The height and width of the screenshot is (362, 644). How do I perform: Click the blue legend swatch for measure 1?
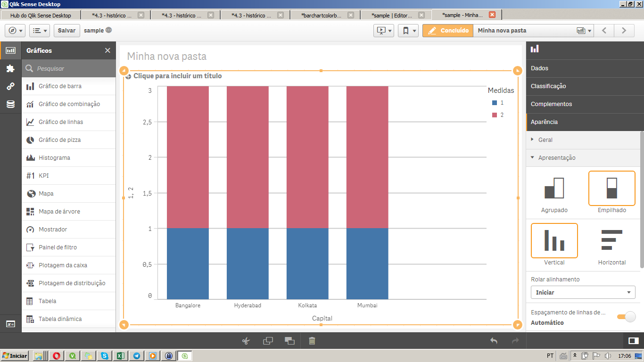[x=495, y=102]
